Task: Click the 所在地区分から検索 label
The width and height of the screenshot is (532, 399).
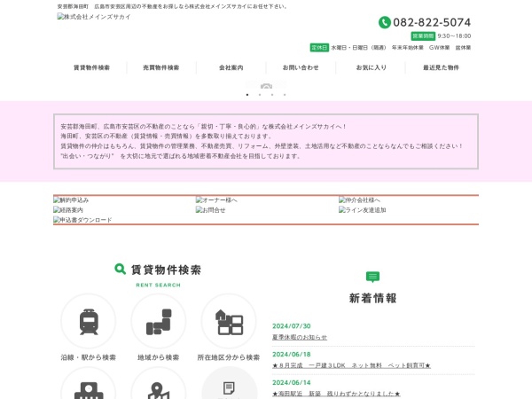Action: pos(229,357)
